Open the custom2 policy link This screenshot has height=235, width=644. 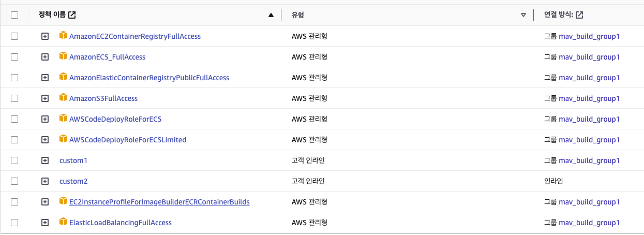(x=73, y=181)
